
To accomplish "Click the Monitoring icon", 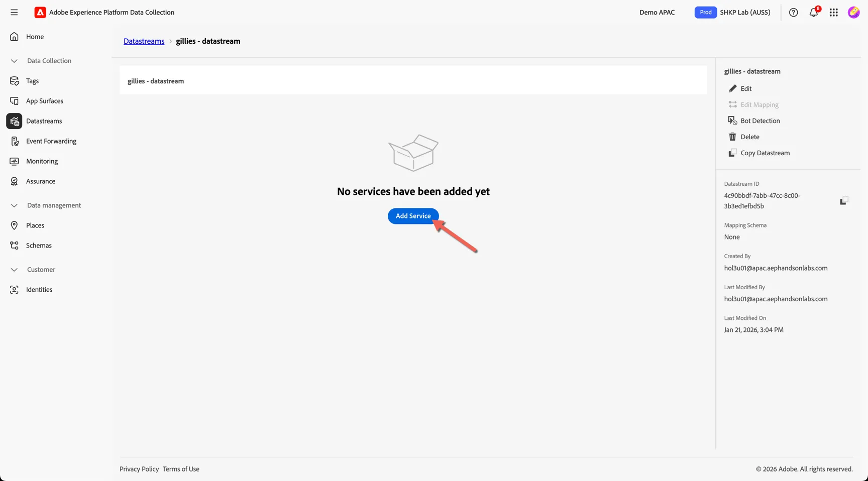I will point(14,161).
